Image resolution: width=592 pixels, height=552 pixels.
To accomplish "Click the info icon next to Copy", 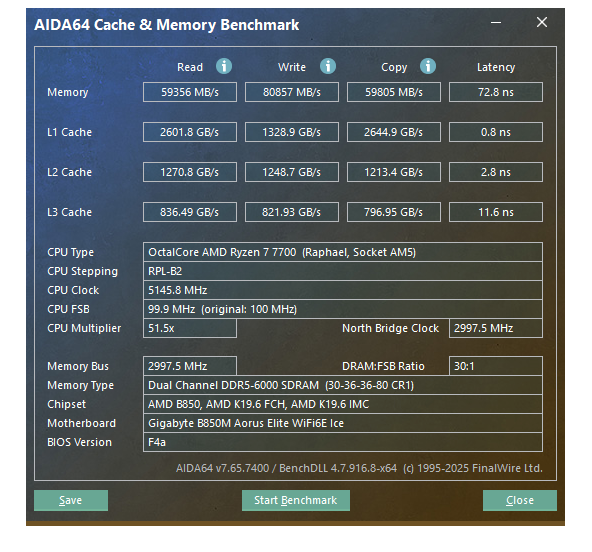I will pyautogui.click(x=428, y=66).
